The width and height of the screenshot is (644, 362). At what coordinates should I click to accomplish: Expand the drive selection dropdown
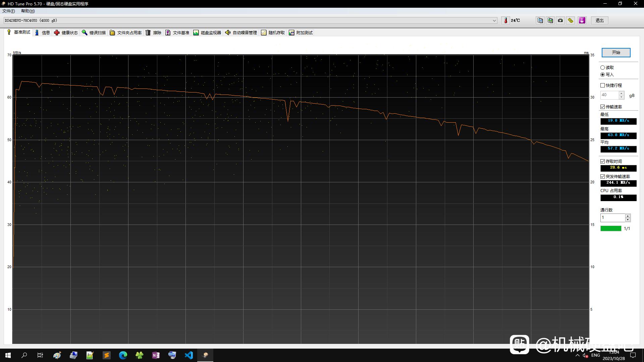click(494, 20)
